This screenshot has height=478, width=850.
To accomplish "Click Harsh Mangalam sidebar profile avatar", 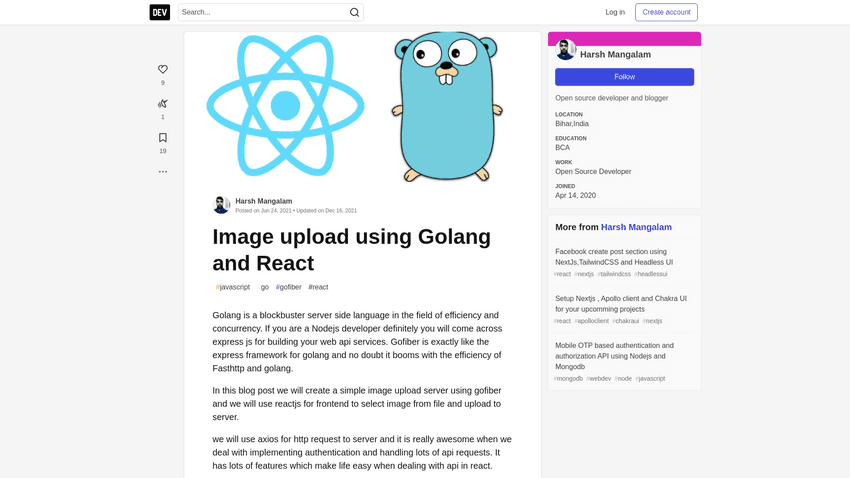I will (x=566, y=51).
